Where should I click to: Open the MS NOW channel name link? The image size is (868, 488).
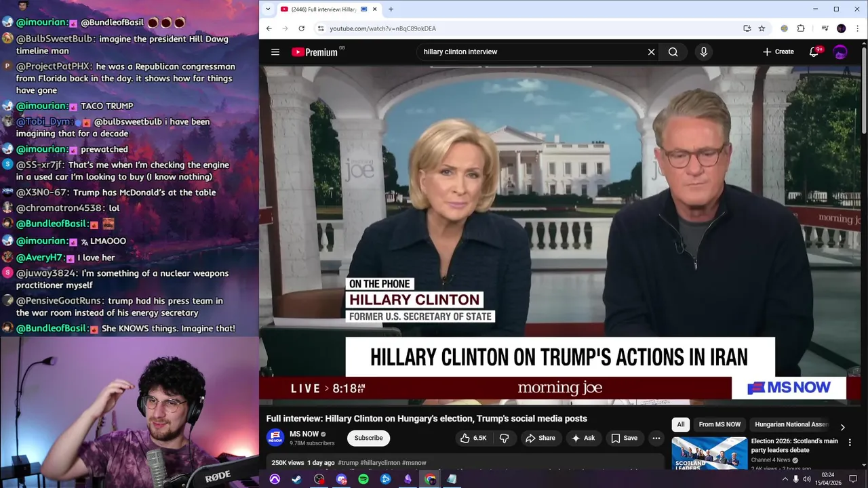tap(304, 434)
